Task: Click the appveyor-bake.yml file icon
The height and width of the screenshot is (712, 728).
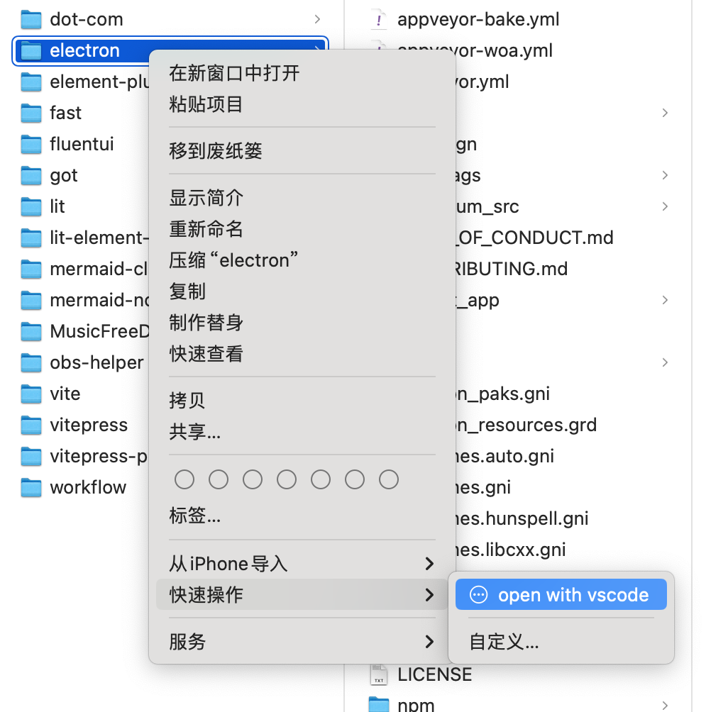Action: pos(379,19)
